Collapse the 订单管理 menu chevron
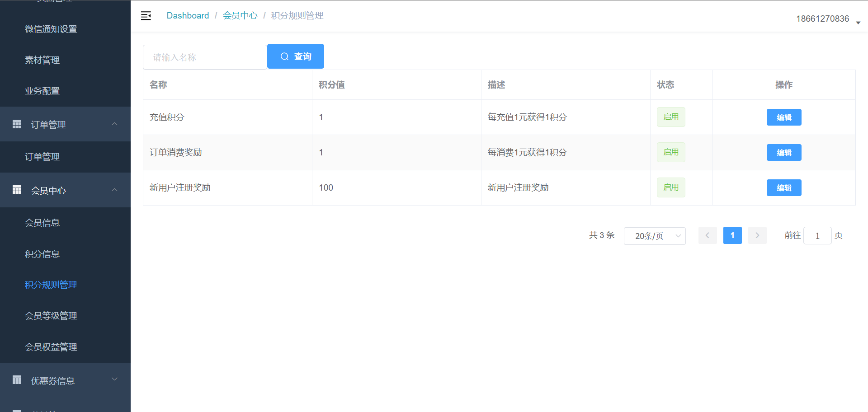The image size is (868, 412). click(115, 124)
